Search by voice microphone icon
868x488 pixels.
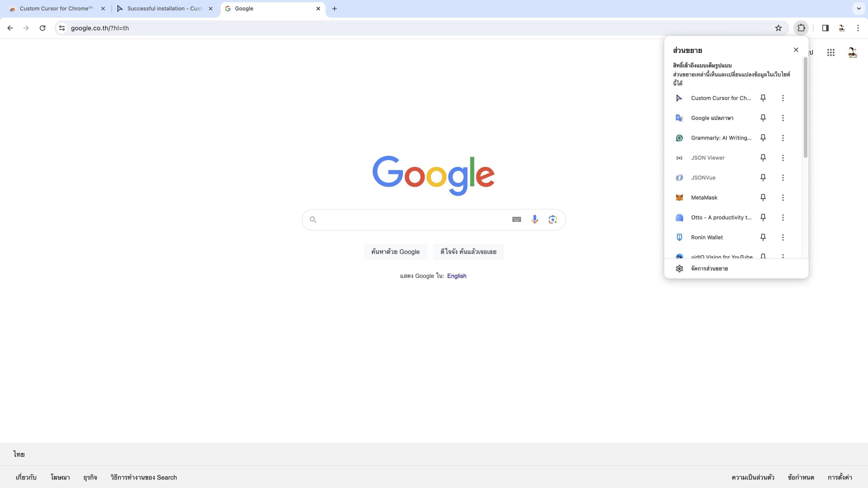(x=535, y=219)
